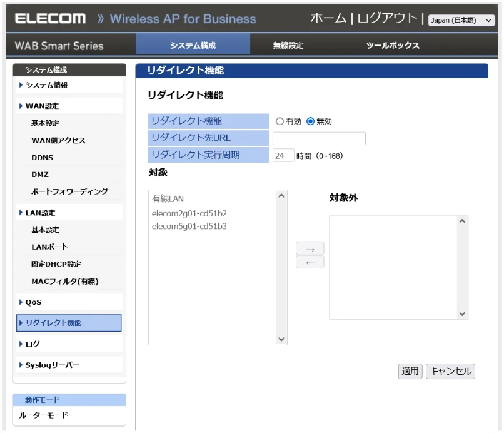Click the リダイレクト実行周期 hours field
This screenshot has height=433, width=504.
[283, 156]
